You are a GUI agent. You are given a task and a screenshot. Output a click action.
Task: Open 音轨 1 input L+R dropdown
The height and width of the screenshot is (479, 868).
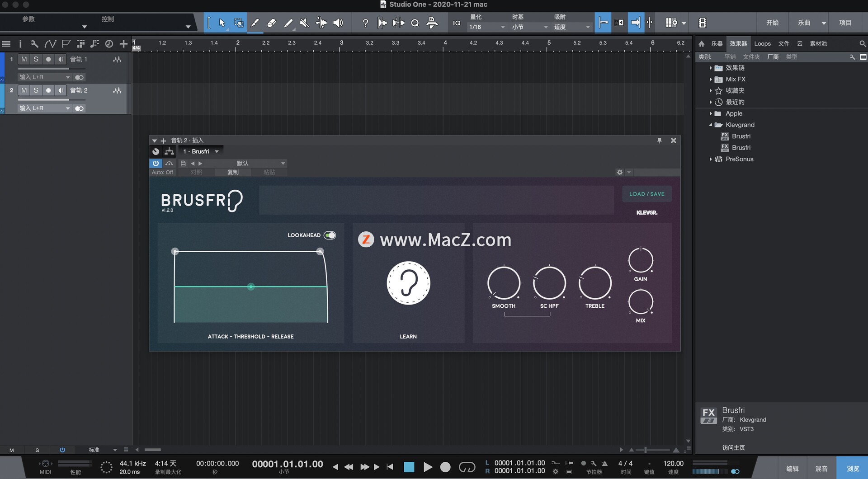point(44,77)
